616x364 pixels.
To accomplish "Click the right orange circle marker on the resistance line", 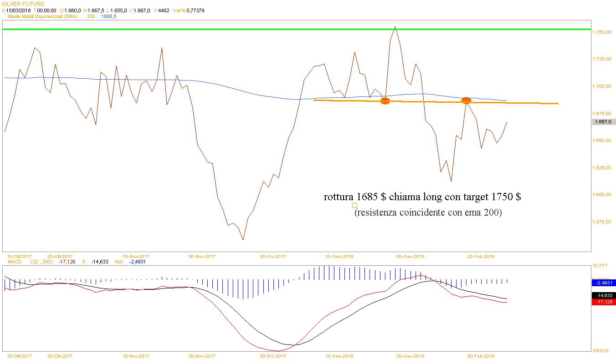I will (466, 101).
